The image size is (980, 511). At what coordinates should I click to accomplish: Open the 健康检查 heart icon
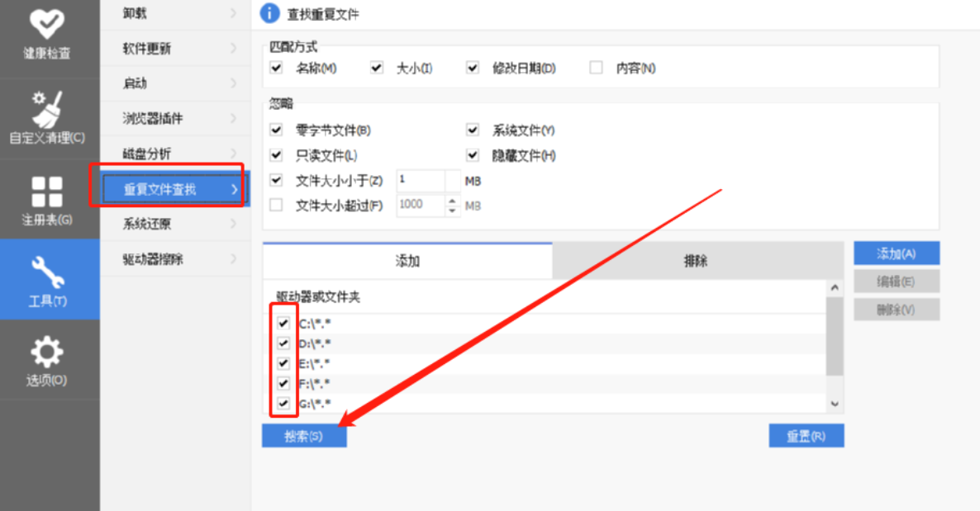(x=47, y=24)
